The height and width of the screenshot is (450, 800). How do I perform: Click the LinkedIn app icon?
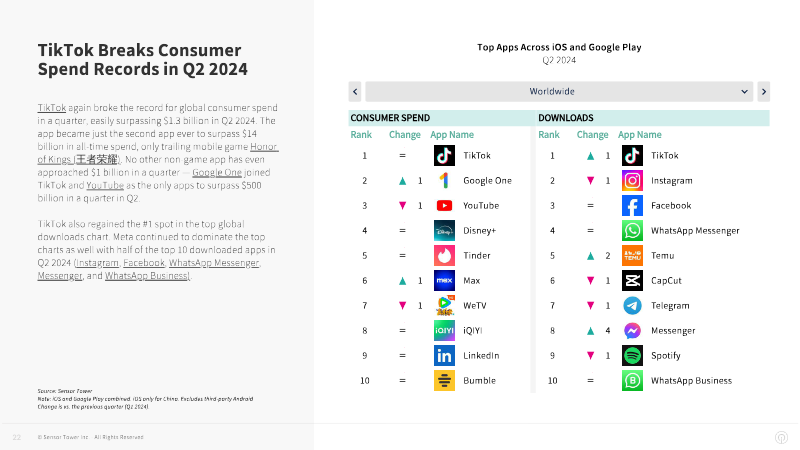click(444, 356)
